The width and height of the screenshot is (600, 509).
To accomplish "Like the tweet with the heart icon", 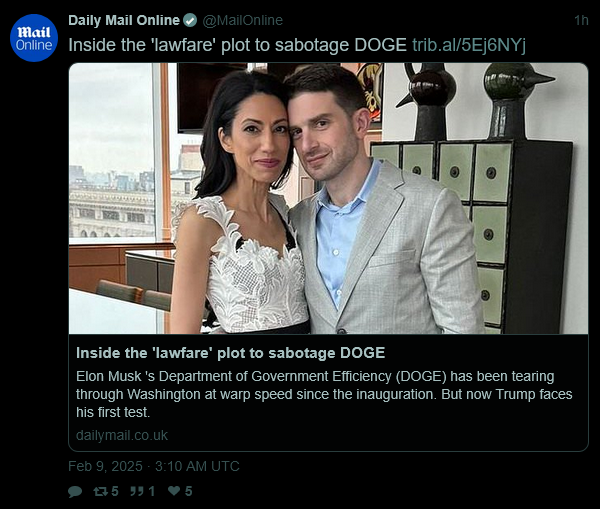I will 174,491.
